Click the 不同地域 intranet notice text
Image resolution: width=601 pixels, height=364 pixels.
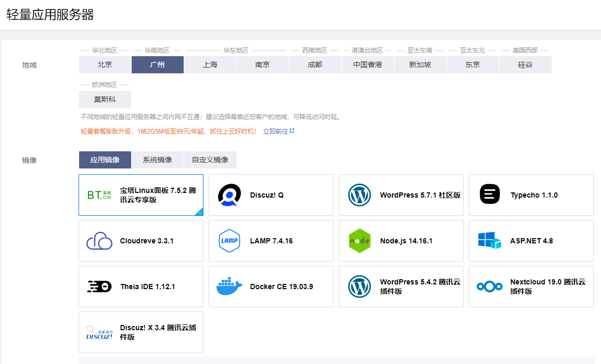pyautogui.click(x=210, y=117)
